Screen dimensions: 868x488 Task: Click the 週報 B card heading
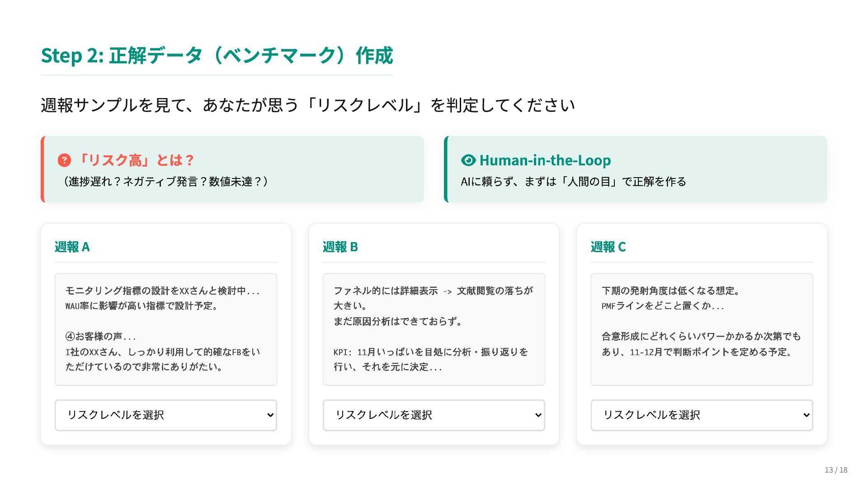(340, 247)
